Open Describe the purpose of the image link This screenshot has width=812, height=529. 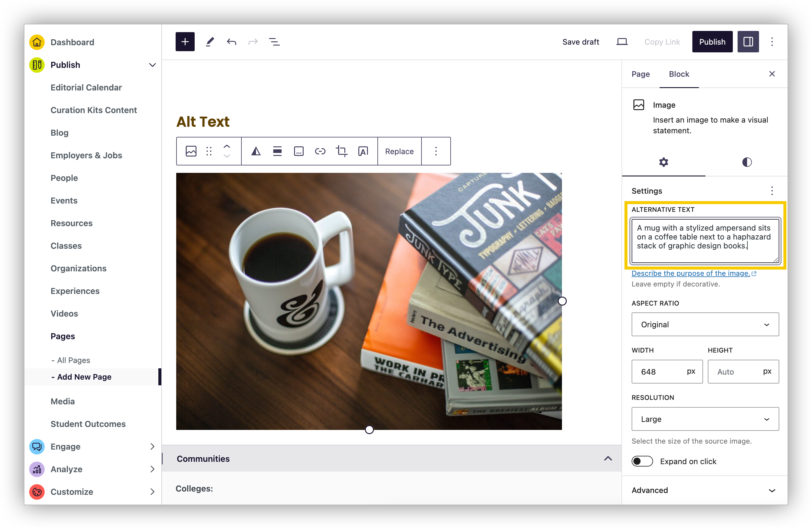click(691, 273)
